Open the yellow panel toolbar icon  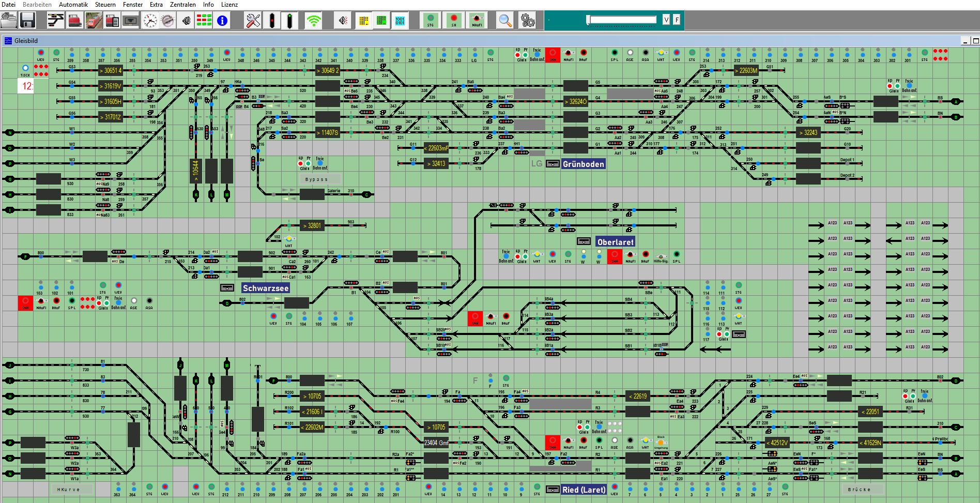pos(363,21)
